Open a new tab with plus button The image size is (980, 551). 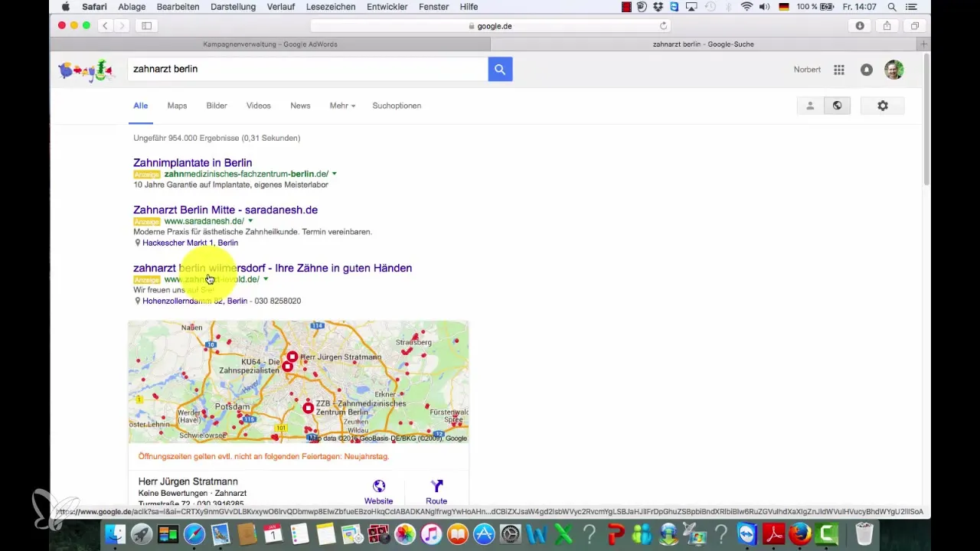click(925, 44)
